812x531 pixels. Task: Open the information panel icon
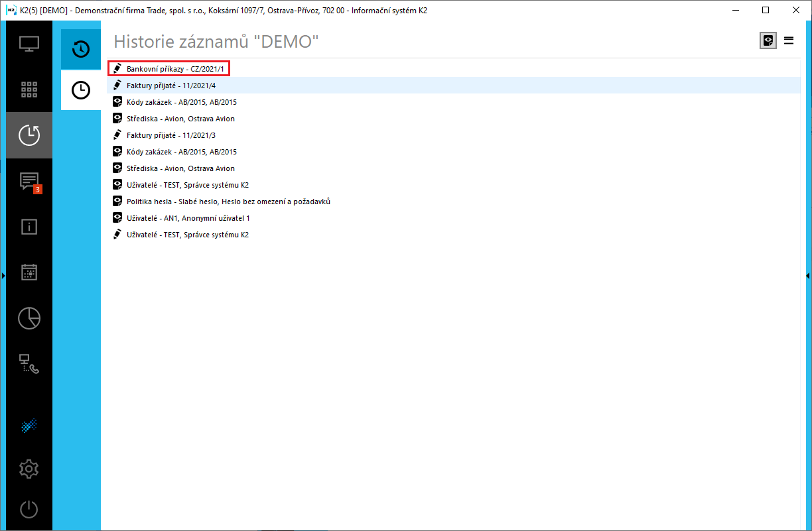(29, 227)
